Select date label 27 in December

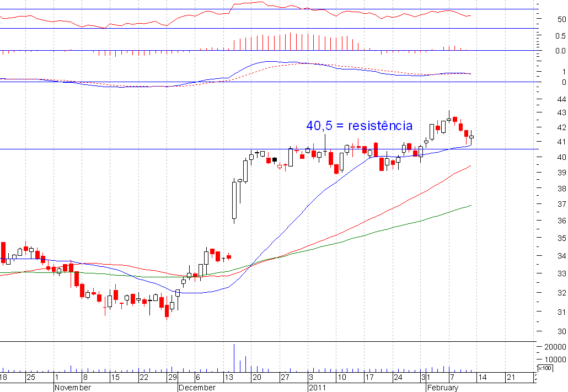[285, 377]
